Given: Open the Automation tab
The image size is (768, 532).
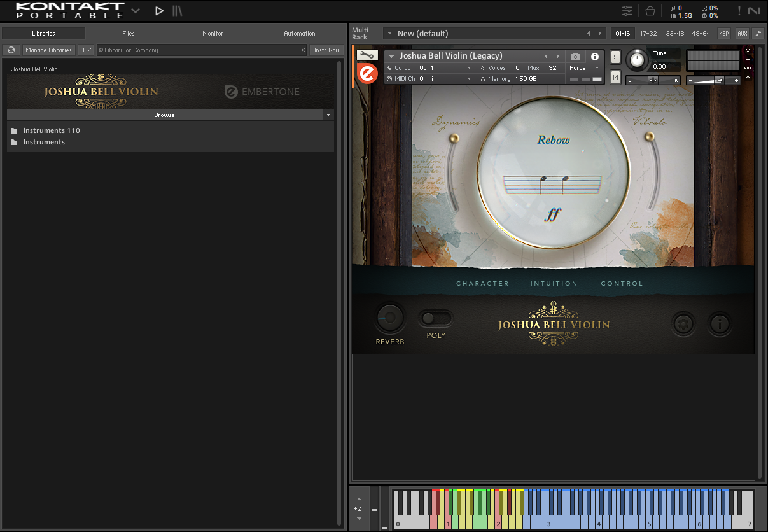Looking at the screenshot, I should 299,34.
